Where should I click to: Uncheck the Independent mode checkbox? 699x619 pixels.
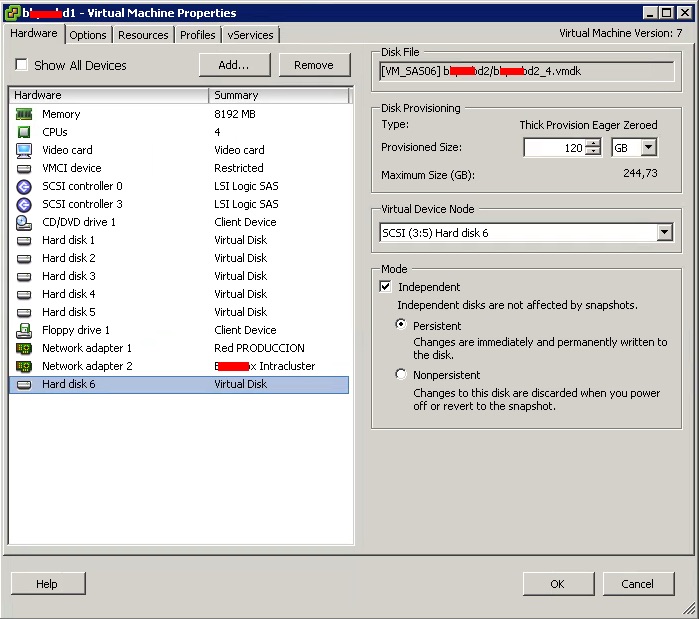386,287
